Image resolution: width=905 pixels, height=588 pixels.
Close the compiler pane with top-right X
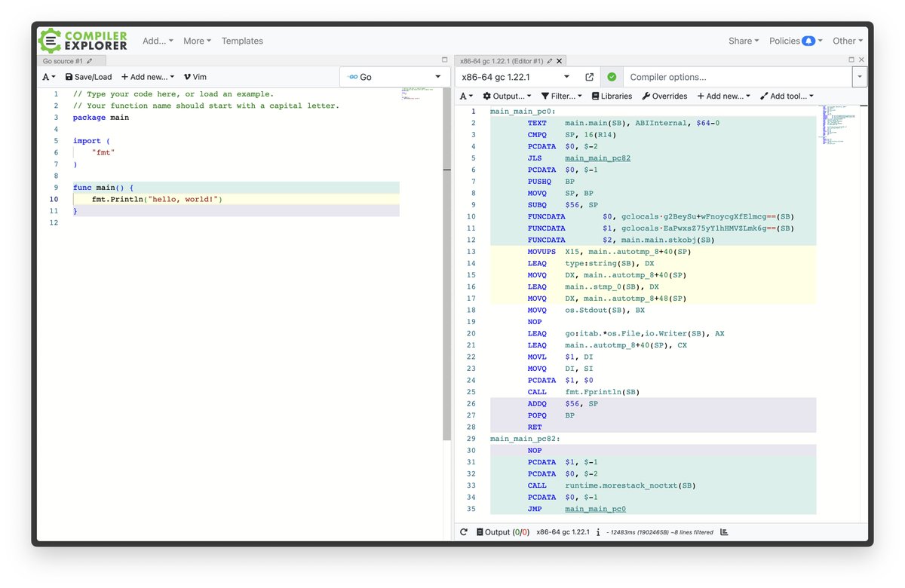(862, 60)
